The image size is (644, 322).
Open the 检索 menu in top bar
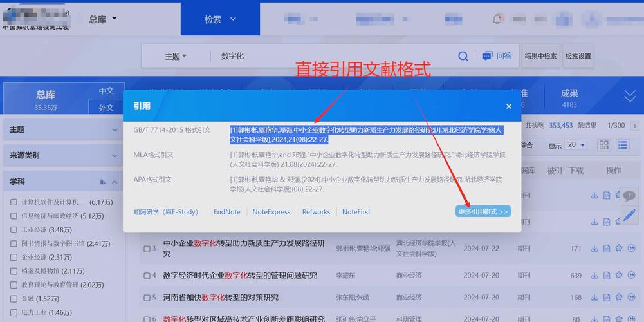coord(221,19)
